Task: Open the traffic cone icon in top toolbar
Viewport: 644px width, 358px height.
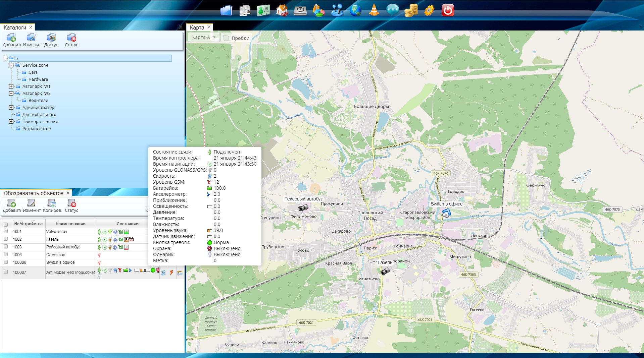Action: (374, 10)
